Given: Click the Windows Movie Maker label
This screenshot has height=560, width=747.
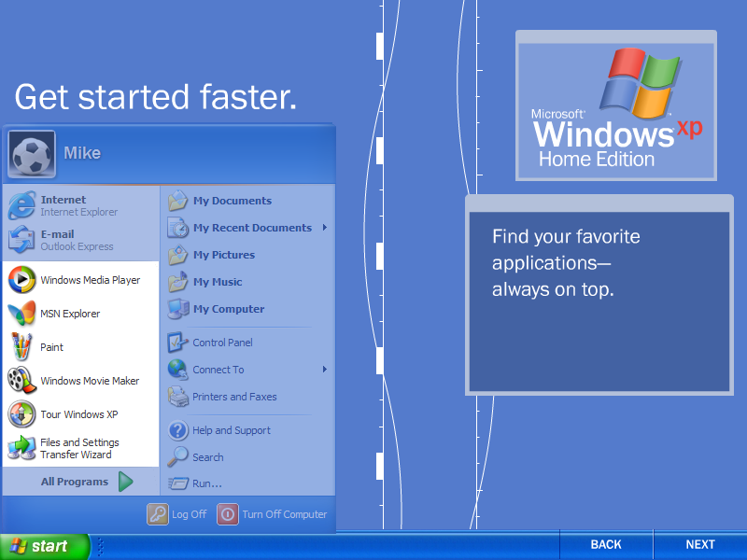Looking at the screenshot, I should click(x=90, y=381).
